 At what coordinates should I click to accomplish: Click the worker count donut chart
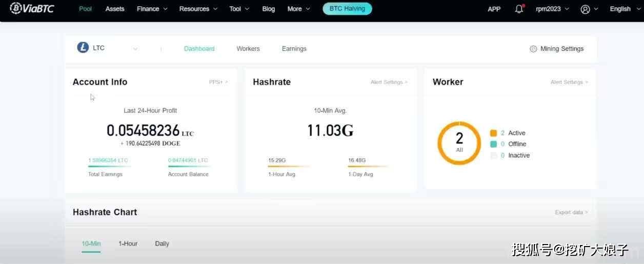(x=459, y=143)
